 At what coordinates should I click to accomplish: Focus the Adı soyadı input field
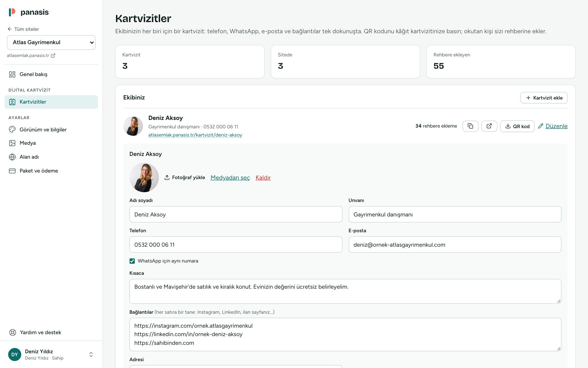coord(236,214)
